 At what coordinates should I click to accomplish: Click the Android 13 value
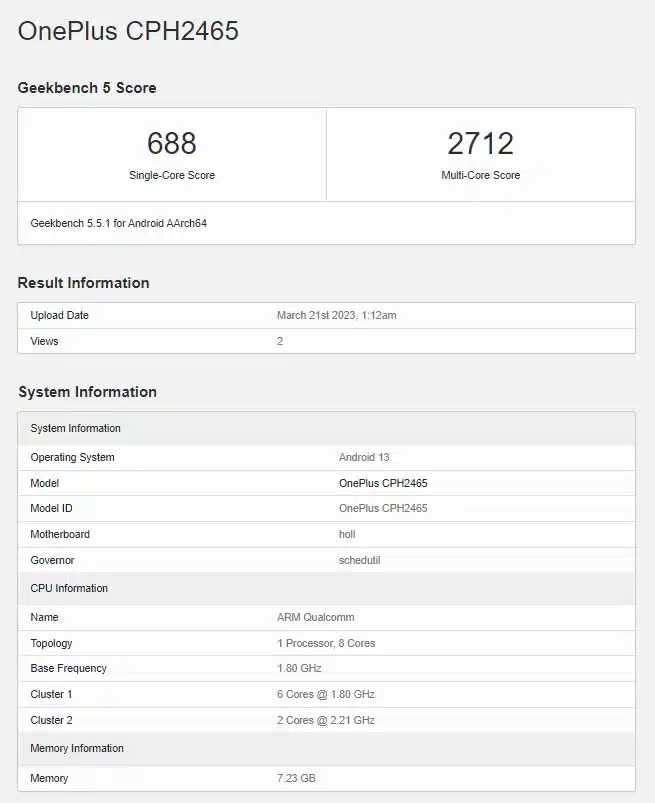(364, 457)
